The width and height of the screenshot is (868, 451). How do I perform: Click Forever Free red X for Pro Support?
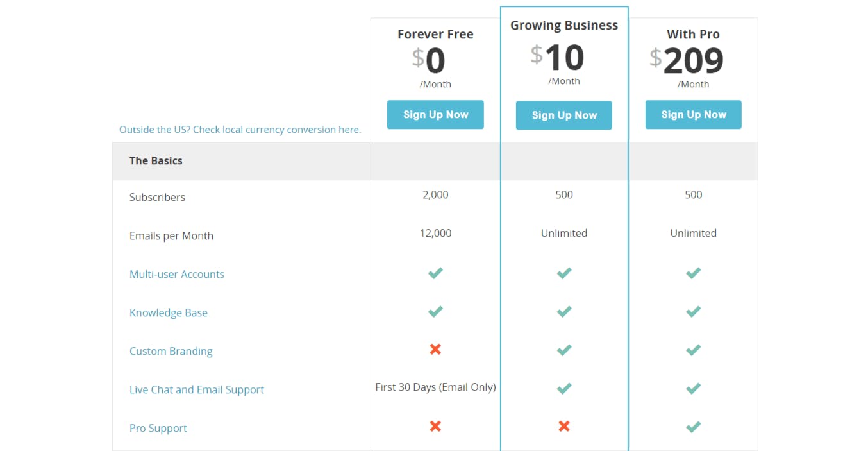tap(435, 427)
